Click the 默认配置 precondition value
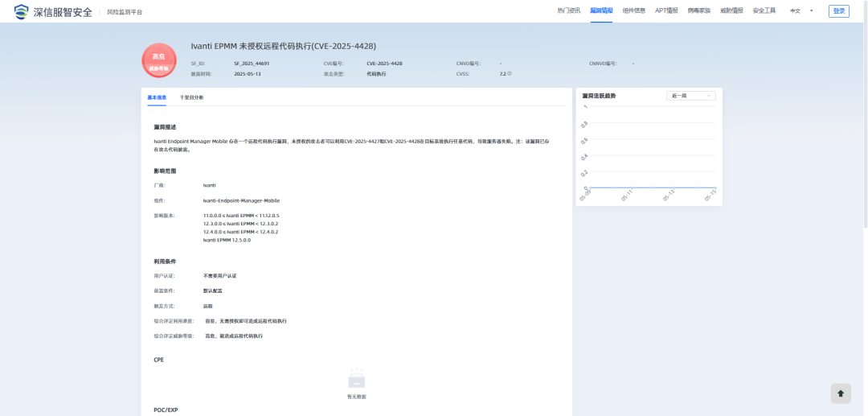 point(212,290)
